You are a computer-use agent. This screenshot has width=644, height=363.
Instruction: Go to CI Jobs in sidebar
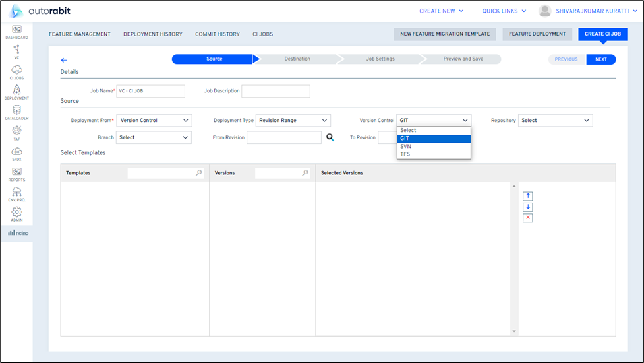click(x=16, y=72)
